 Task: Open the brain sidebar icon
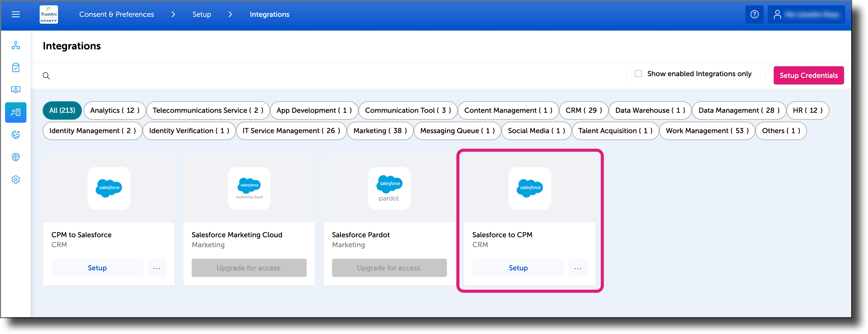16,157
